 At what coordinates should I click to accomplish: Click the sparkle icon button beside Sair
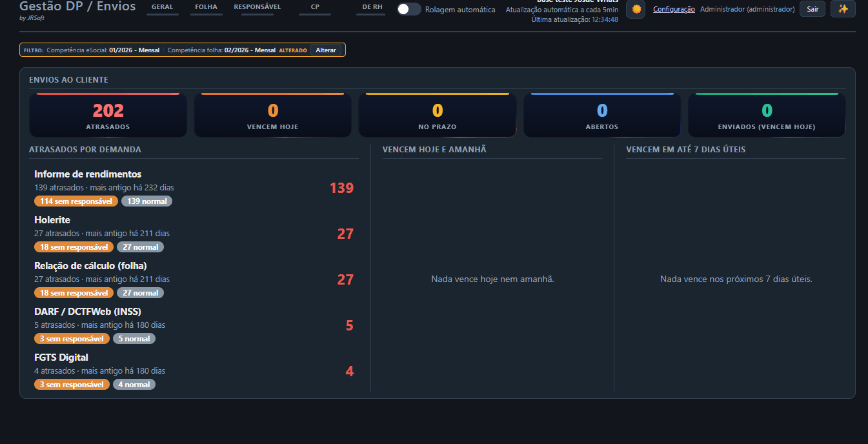coord(843,9)
